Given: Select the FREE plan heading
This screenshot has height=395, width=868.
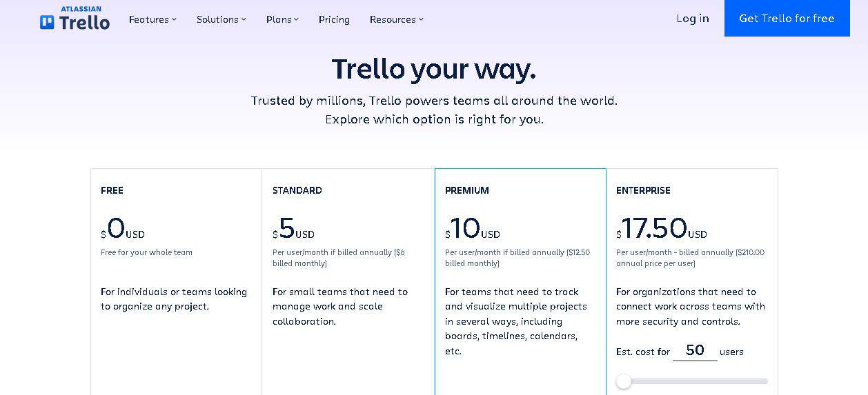Looking at the screenshot, I should coord(112,190).
